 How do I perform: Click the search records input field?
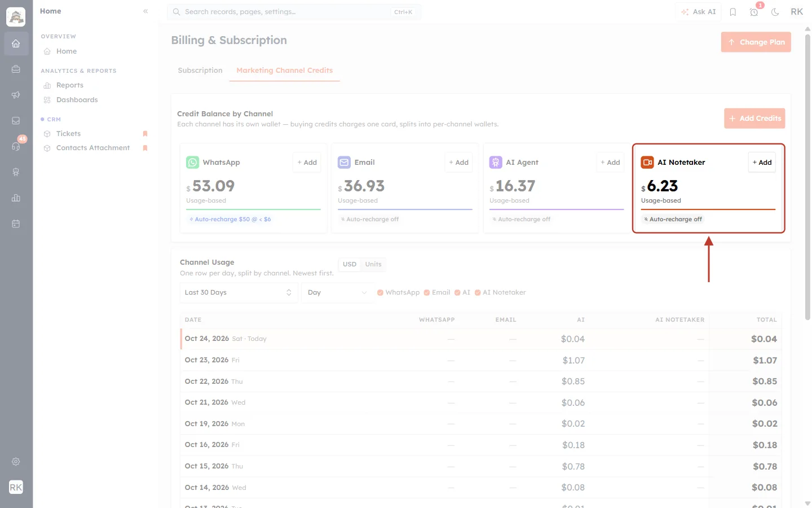tap(294, 12)
